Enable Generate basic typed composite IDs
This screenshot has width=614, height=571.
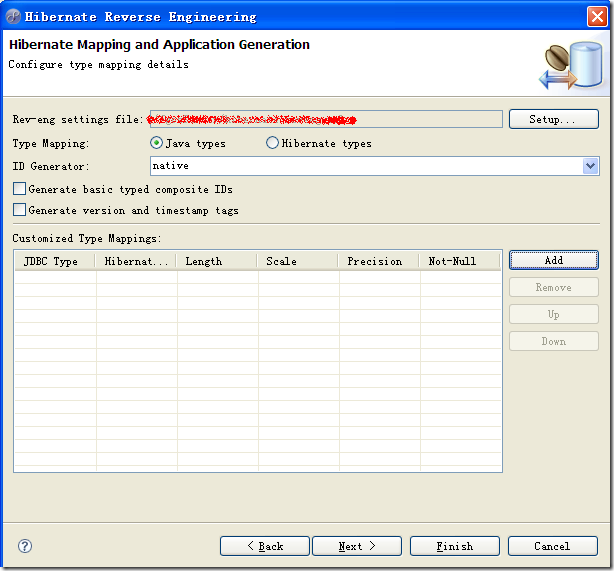pyautogui.click(x=19, y=189)
